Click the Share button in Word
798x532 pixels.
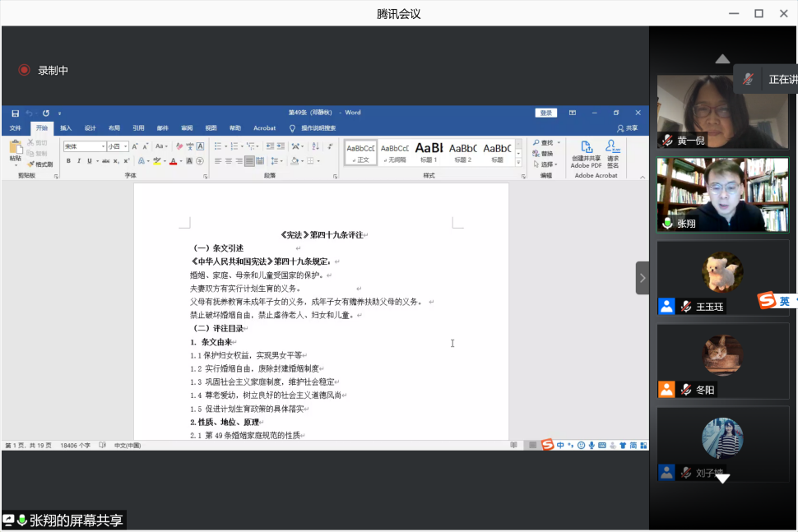(627, 128)
